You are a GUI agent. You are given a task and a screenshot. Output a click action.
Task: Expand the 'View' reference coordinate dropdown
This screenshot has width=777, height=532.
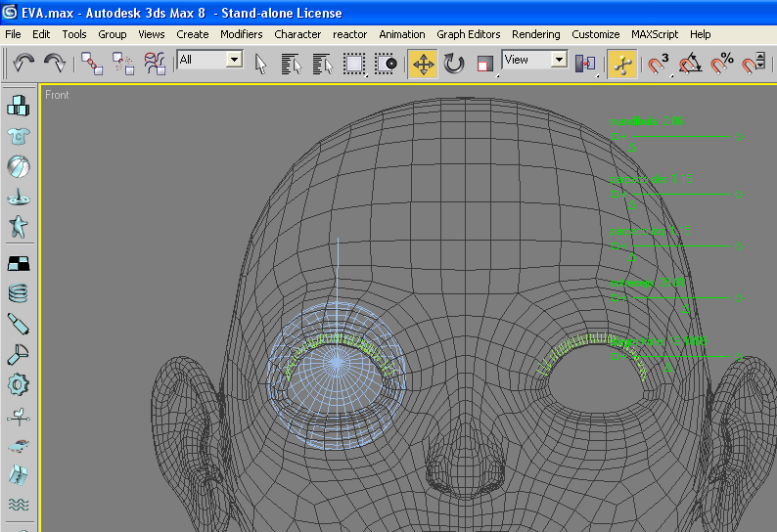pos(558,60)
